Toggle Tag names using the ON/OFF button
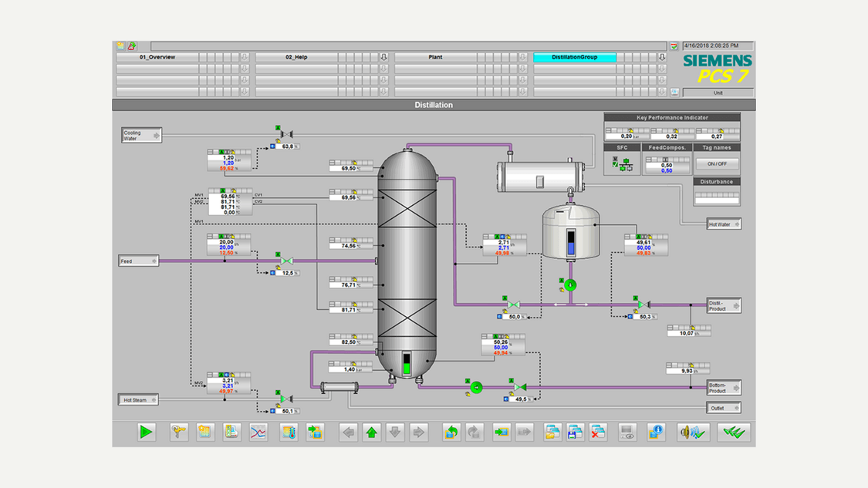 (716, 163)
